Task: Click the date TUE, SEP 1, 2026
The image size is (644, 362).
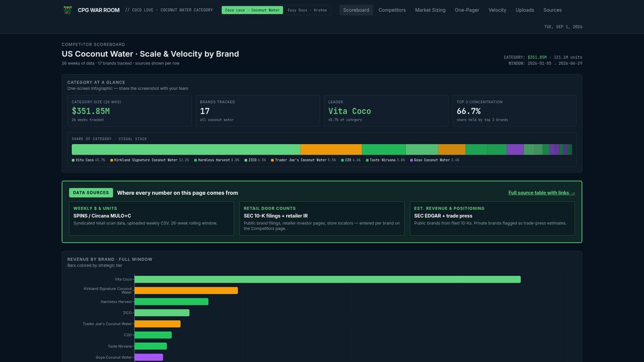Action: [563, 27]
